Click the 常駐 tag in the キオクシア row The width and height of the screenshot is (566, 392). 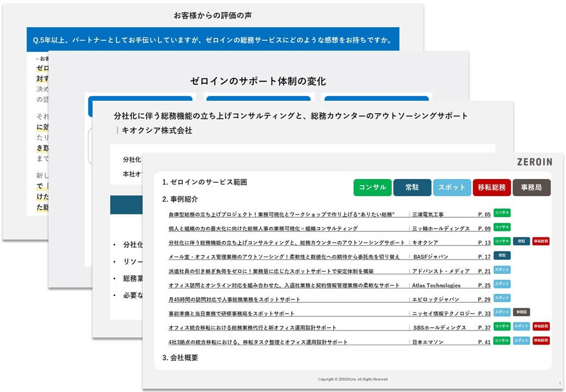(521, 241)
